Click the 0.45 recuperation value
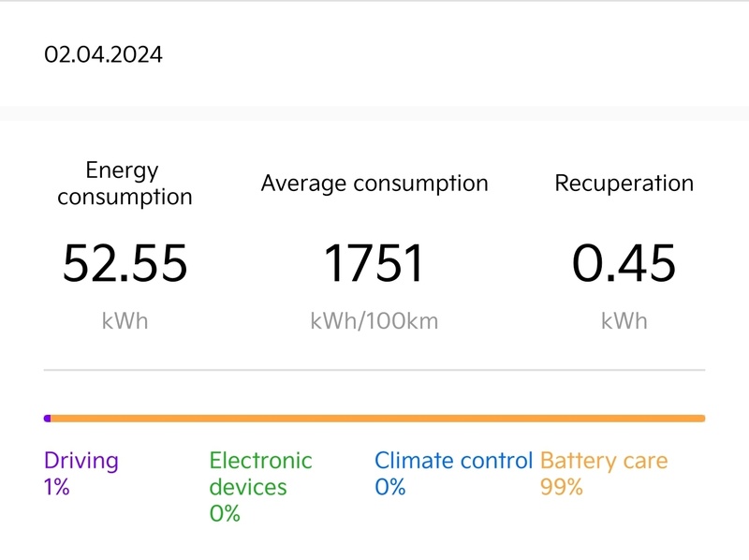 (x=624, y=263)
